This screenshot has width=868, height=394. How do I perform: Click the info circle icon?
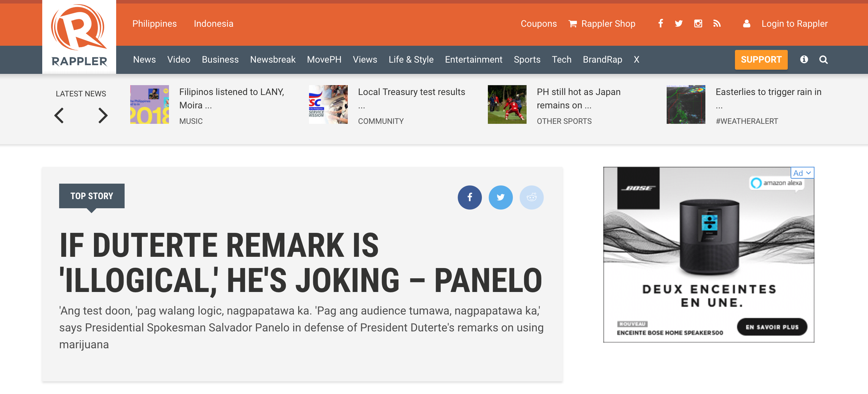pyautogui.click(x=804, y=59)
